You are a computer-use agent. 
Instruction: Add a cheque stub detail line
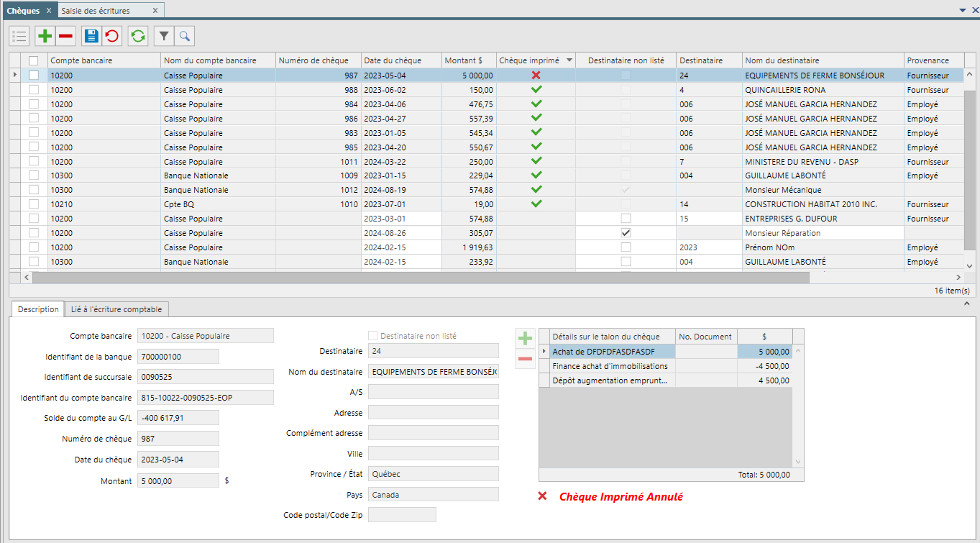tap(526, 338)
